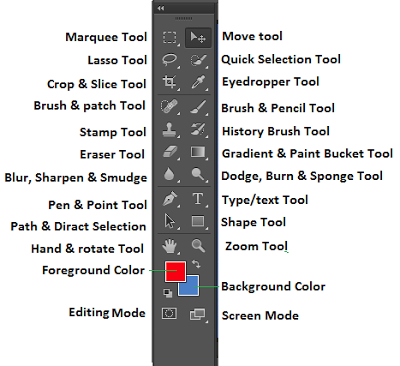Choose the Path Selection arrow icon
Image resolution: width=400 pixels, height=366 pixels.
click(x=170, y=221)
